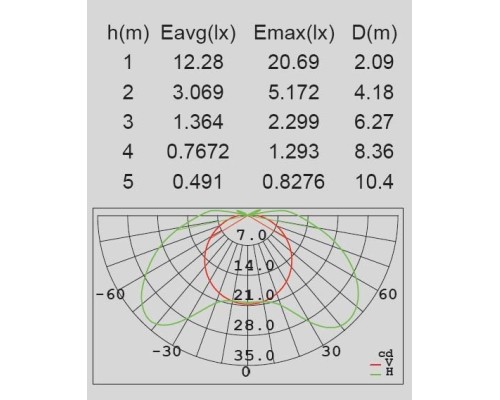The height and width of the screenshot is (400, 500).
Task: Click the Eavg value 3.069
Action: tap(198, 92)
